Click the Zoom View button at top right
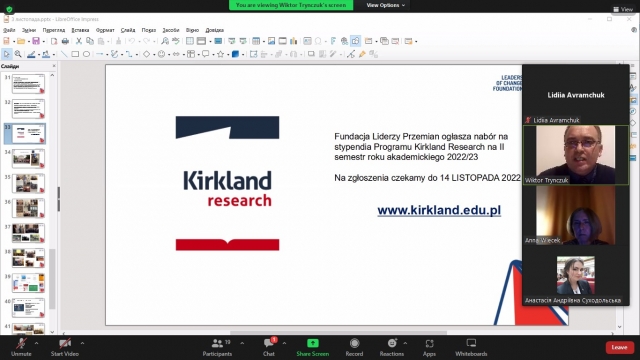 point(623,9)
